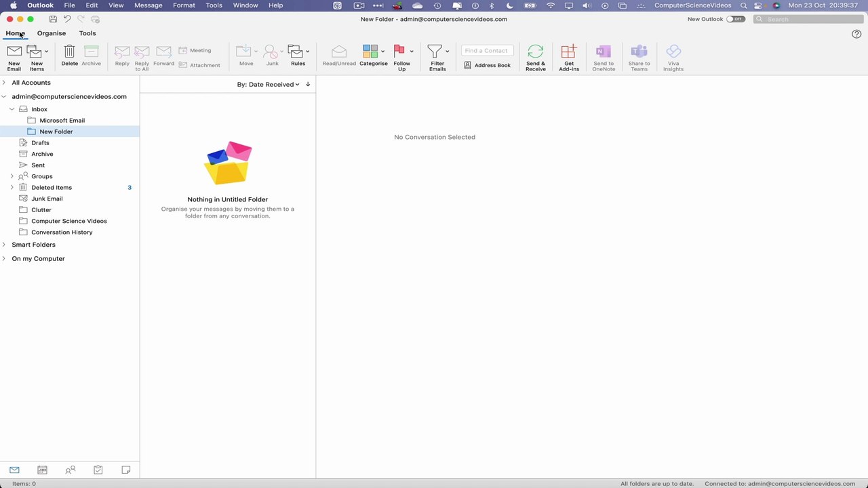Open Get Add-ins
Screen dimensions: 868x488
(x=569, y=58)
